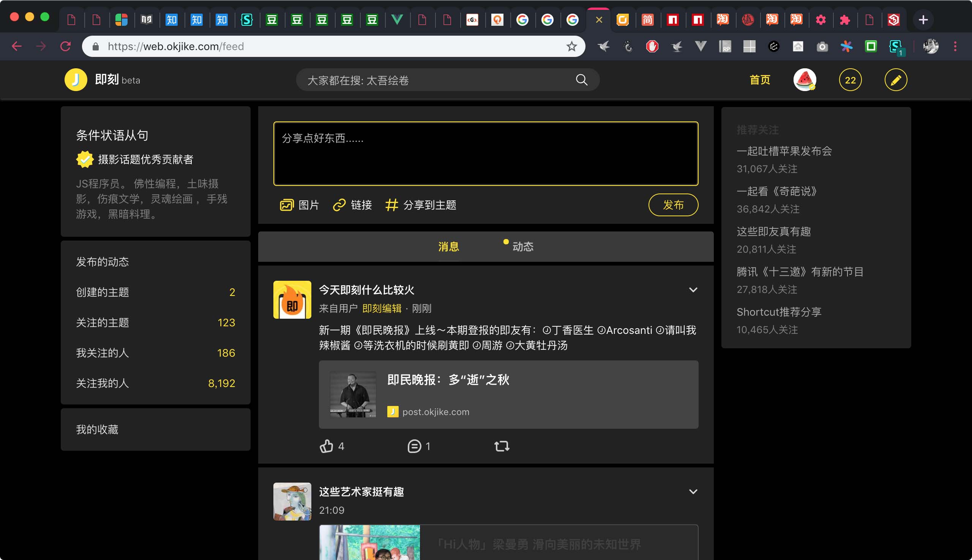Click the colorful pinwheel extension icon
Viewport: 972px width, 560px height.
click(x=847, y=47)
